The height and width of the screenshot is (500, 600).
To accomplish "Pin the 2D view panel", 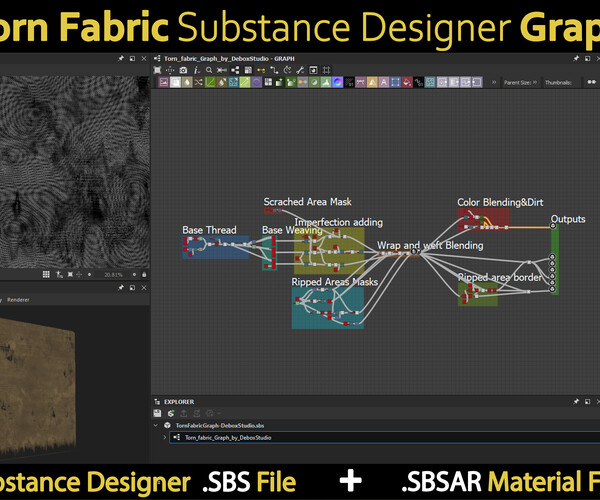I will [x=121, y=59].
